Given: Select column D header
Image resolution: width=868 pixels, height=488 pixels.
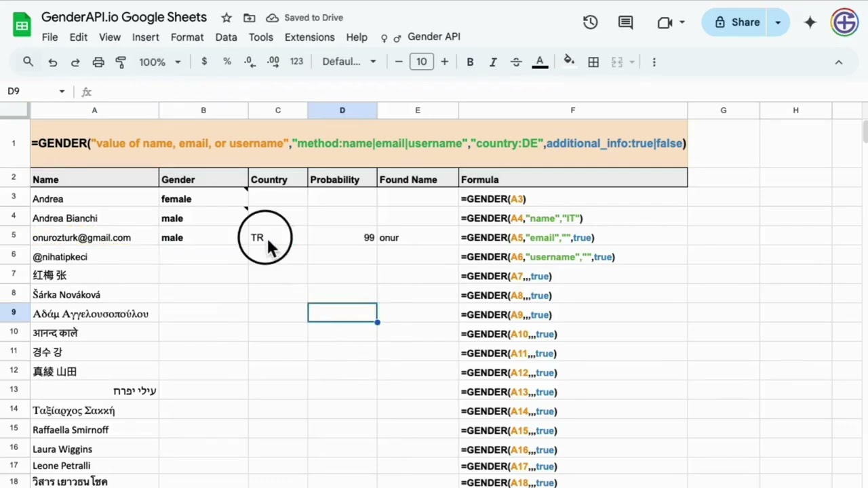Looking at the screenshot, I should coord(342,110).
